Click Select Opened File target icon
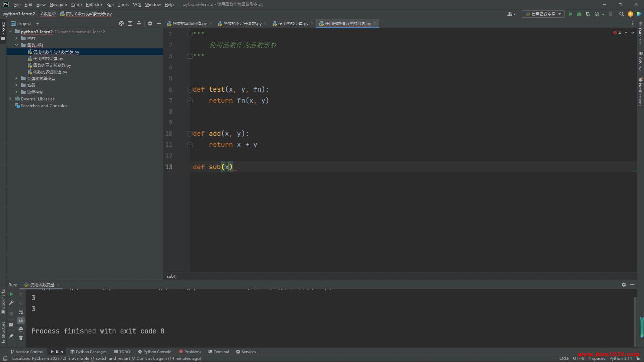The width and height of the screenshot is (644, 362). (121, 23)
